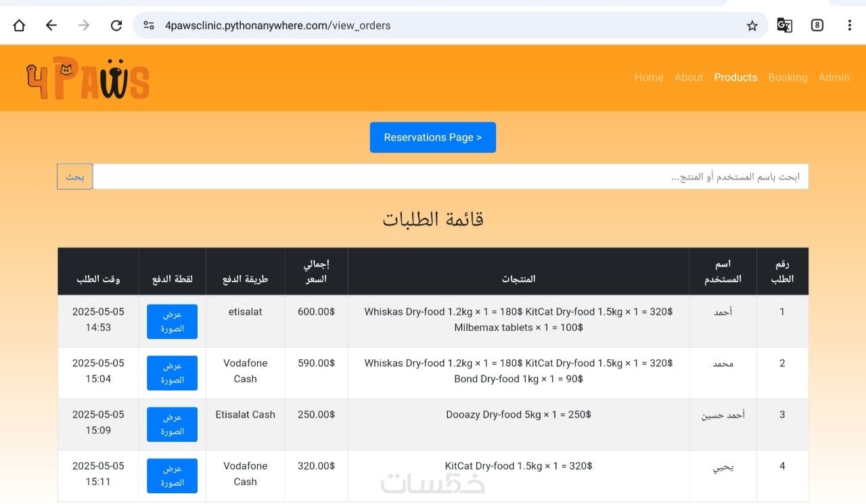Open the About nav link
Viewport: 866px width, 504px height.
(x=689, y=78)
